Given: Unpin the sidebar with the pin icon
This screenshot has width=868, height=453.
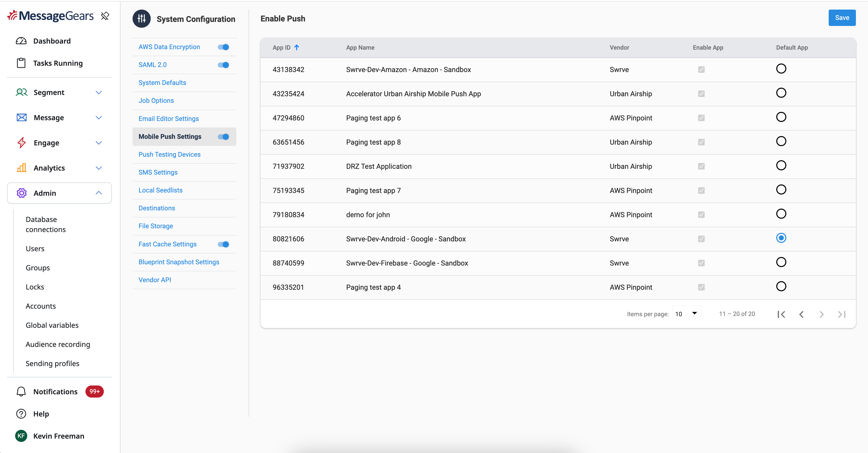Looking at the screenshot, I should 105,16.
